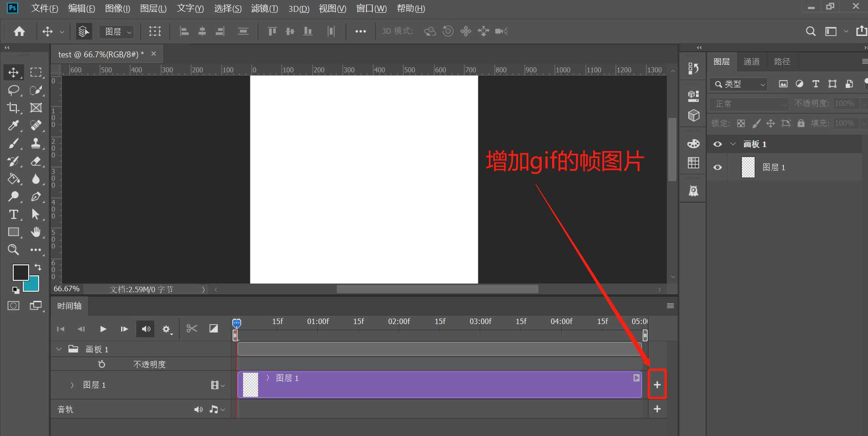This screenshot has width=868, height=436.
Task: Toggle timeline audio playback speaker button
Action: (146, 329)
